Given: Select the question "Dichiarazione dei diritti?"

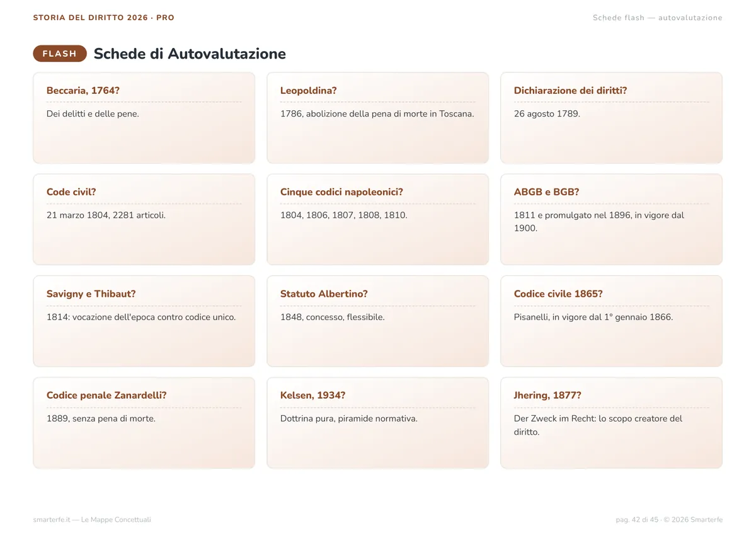Looking at the screenshot, I should point(571,91).
